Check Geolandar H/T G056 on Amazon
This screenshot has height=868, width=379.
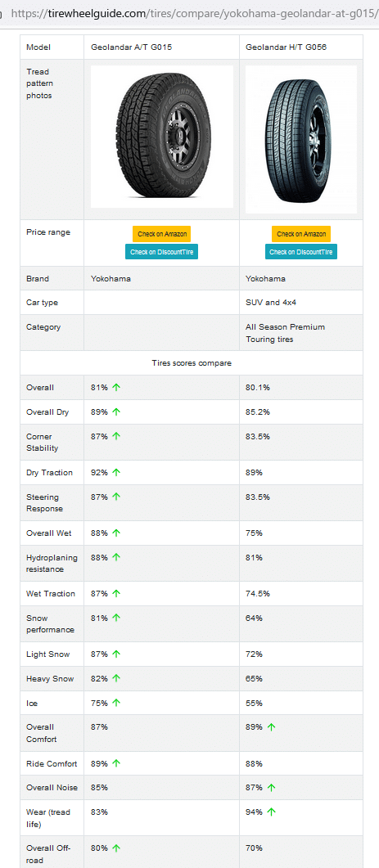coord(301,234)
